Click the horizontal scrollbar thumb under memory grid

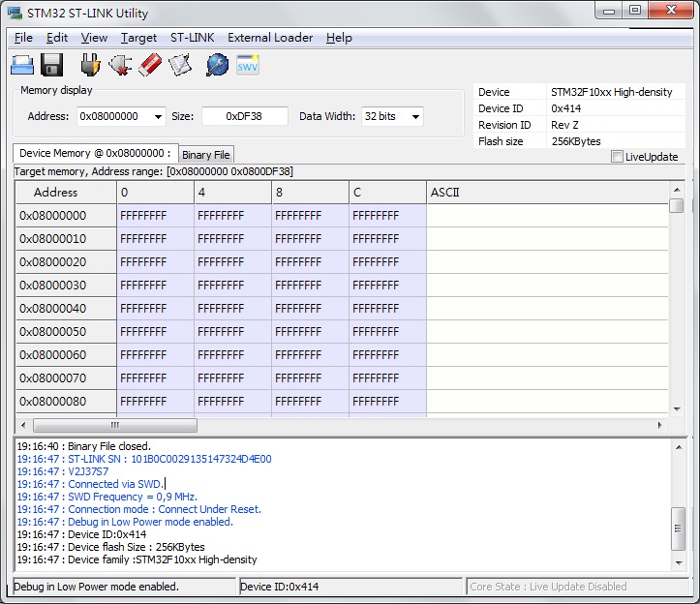(115, 425)
